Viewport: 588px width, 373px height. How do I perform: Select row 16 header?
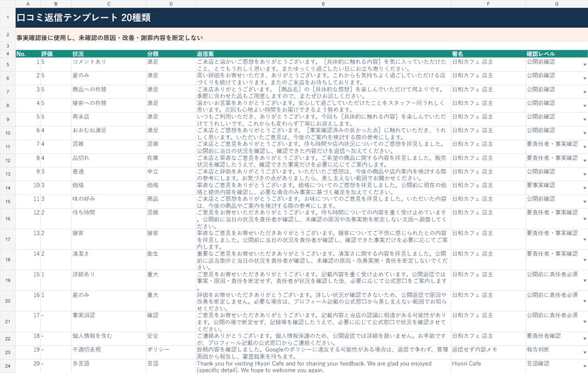pyautogui.click(x=8, y=219)
